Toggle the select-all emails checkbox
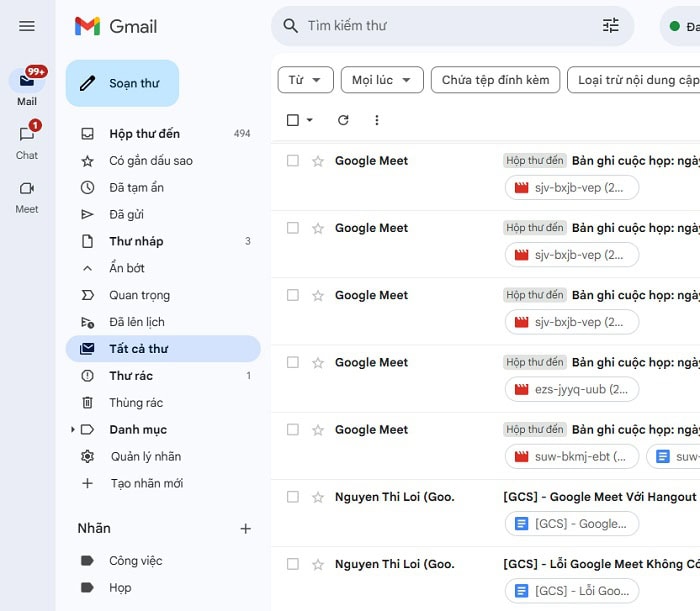 click(293, 120)
